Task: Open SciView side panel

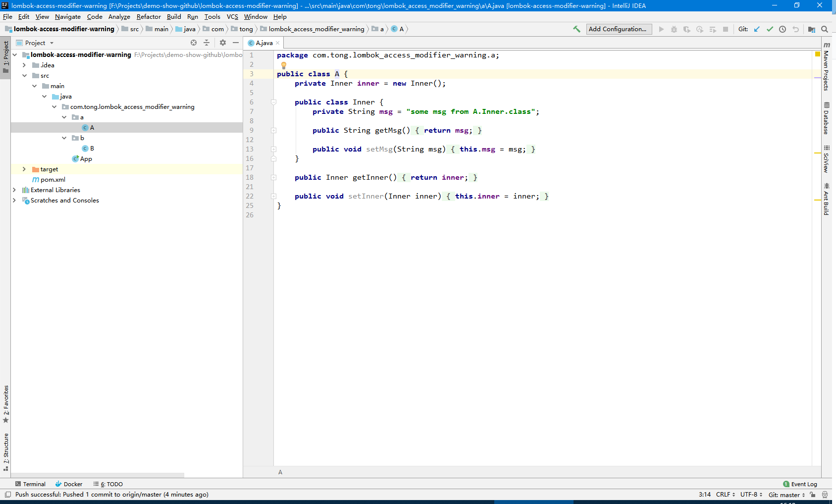Action: tap(826, 159)
